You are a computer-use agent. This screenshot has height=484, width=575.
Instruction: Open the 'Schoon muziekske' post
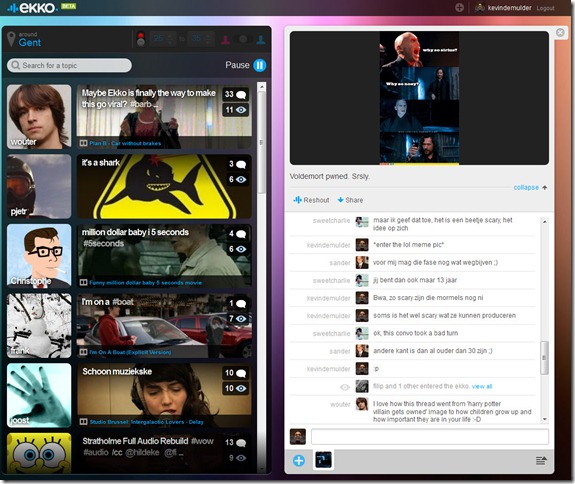(164, 395)
